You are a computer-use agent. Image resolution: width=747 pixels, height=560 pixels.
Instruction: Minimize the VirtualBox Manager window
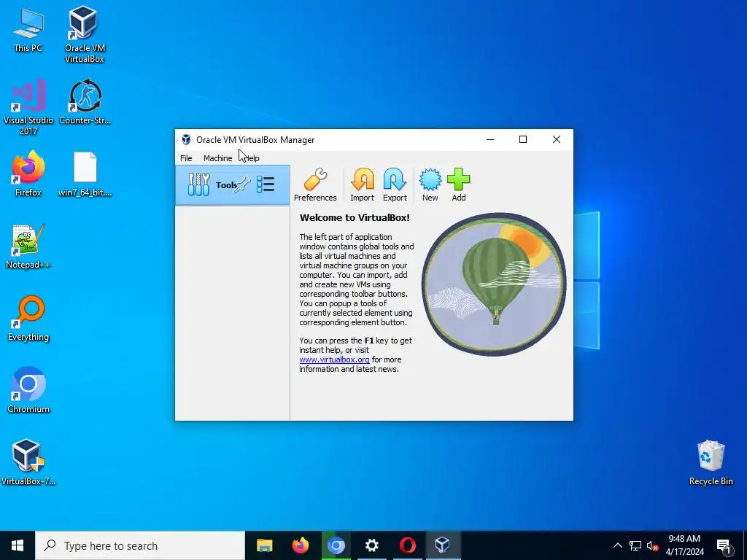click(x=489, y=139)
